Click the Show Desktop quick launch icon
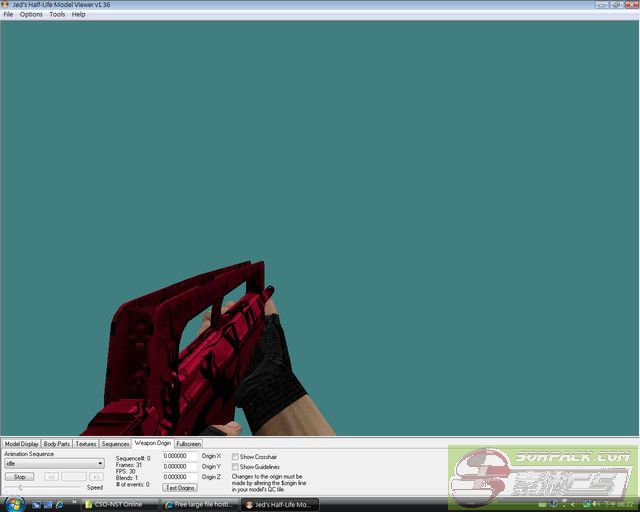 click(36, 505)
